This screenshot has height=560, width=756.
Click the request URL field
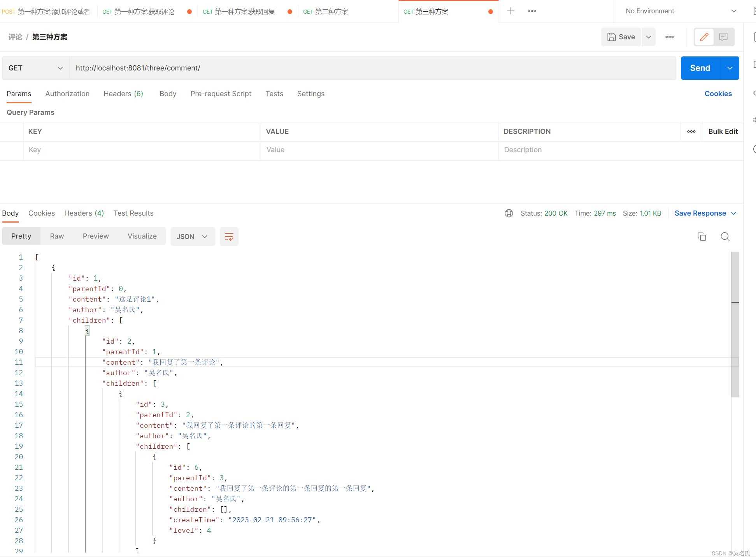(x=372, y=68)
